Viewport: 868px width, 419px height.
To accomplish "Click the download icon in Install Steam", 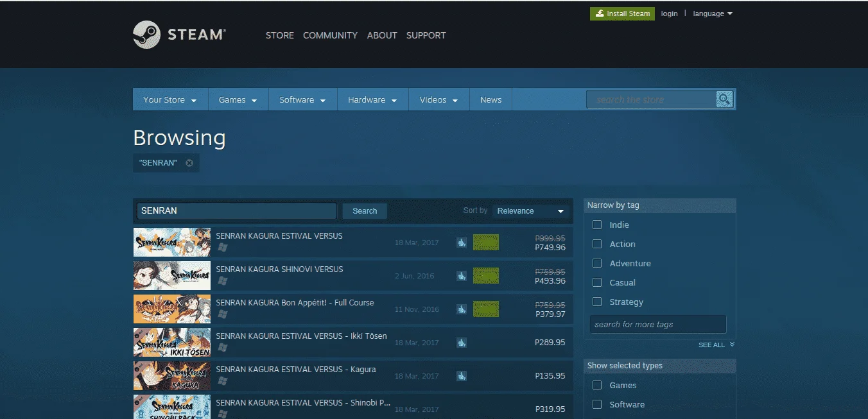I will click(600, 13).
